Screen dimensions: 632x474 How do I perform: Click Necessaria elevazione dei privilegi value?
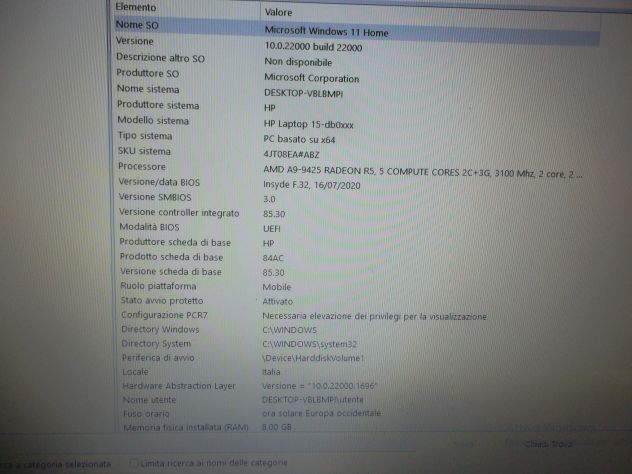tap(374, 316)
